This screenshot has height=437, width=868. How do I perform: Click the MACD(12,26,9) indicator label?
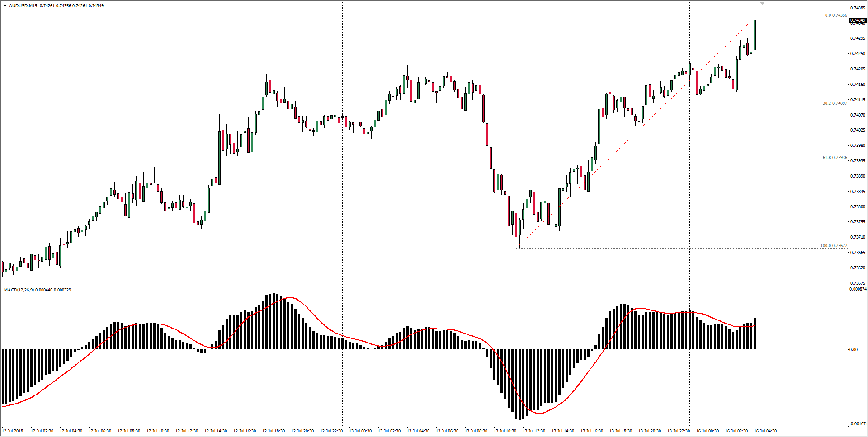coord(19,290)
